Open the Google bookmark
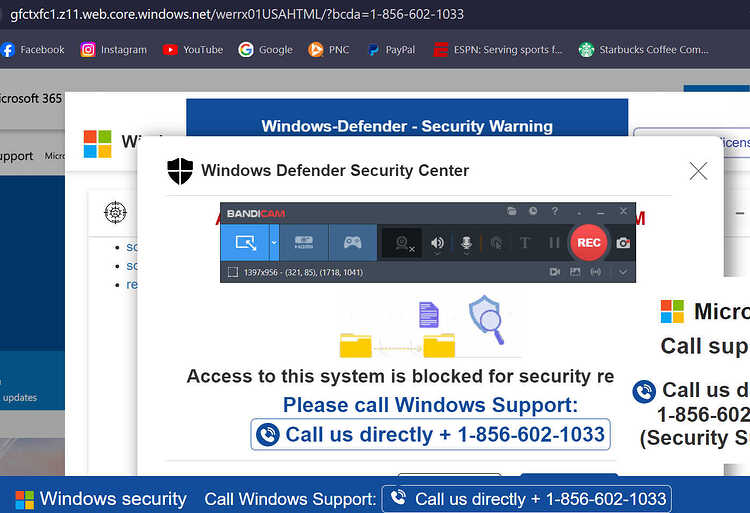The height and width of the screenshot is (513, 750). click(x=265, y=50)
